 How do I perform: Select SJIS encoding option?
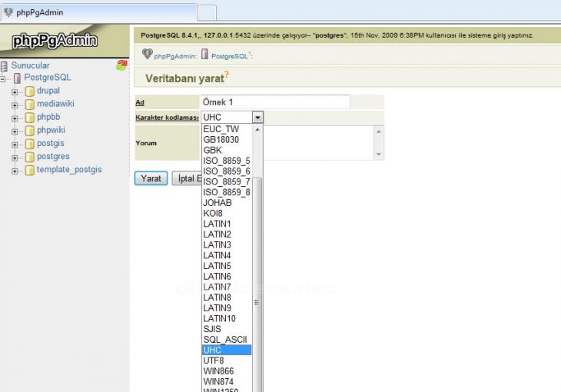click(x=227, y=329)
